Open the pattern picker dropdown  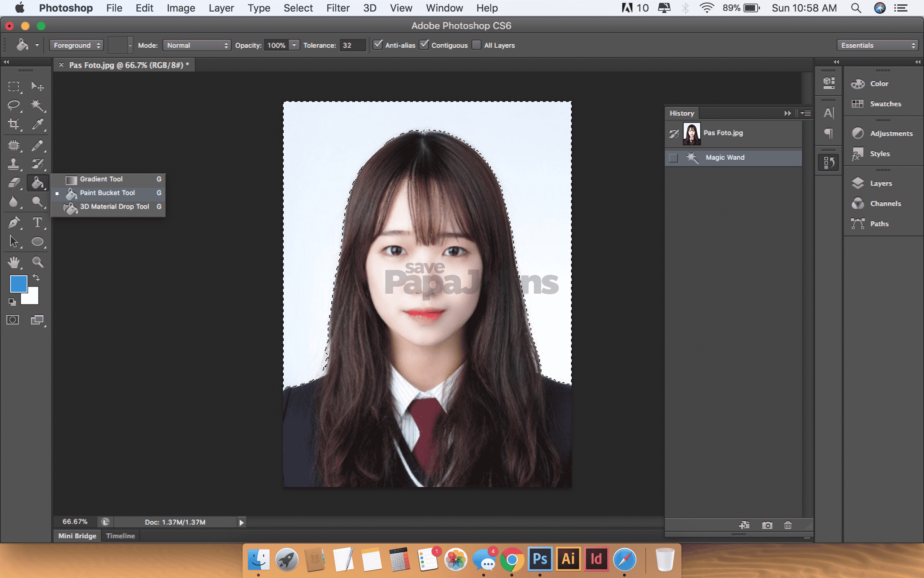pos(130,46)
